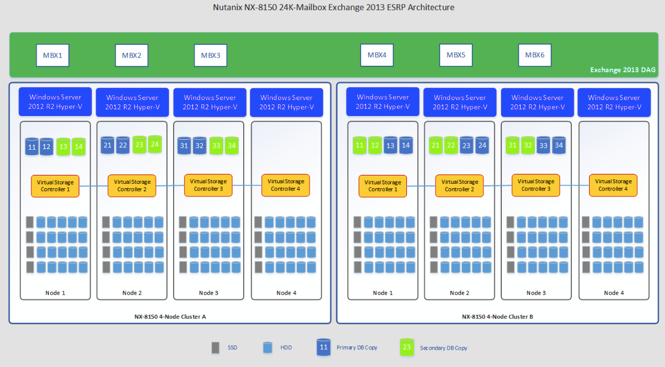Screen dimensions: 665x367
Task: Click the NX-8150 4-Node Cluster A label
Action: click(170, 317)
